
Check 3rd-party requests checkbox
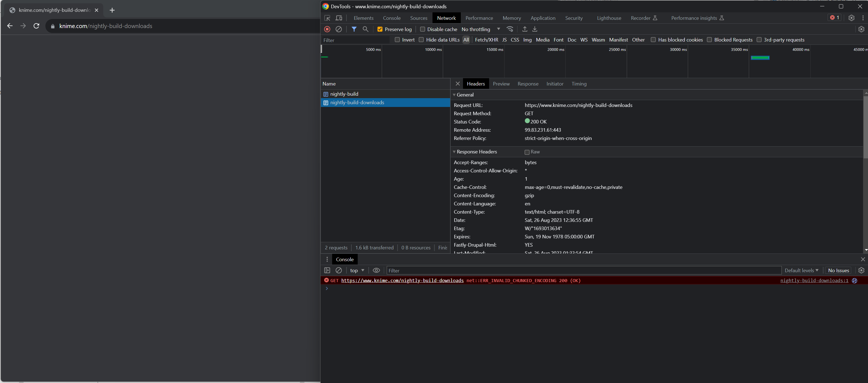coord(759,40)
